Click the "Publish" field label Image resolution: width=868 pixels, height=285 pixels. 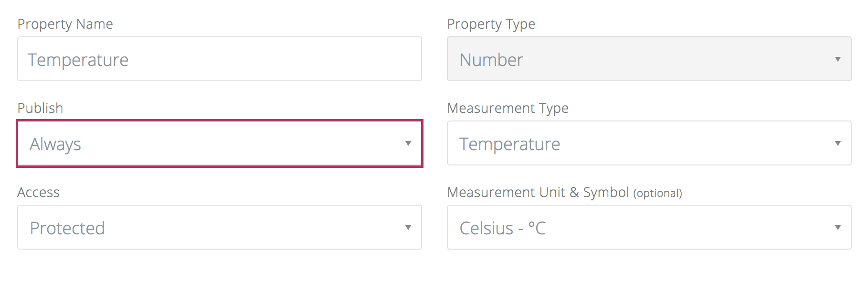pyautogui.click(x=40, y=108)
